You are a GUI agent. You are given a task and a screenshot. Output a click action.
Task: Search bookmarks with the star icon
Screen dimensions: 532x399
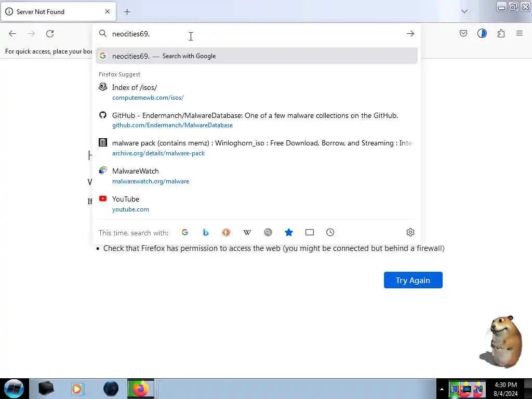(289, 232)
